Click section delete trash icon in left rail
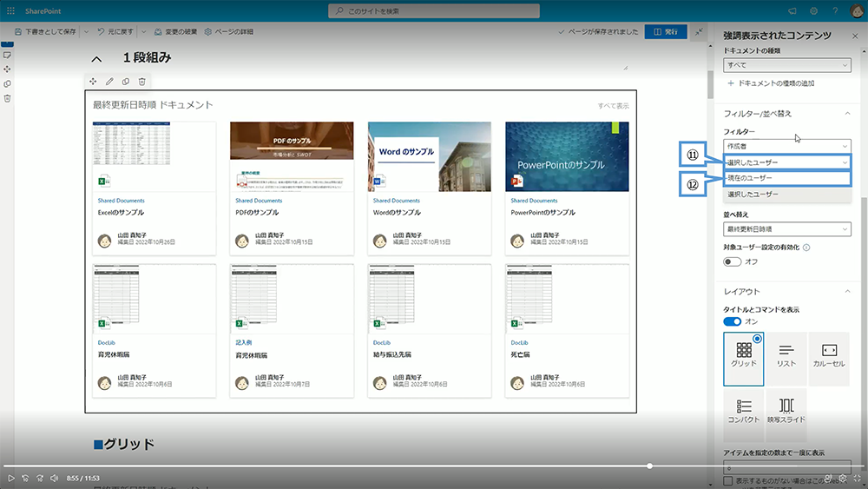The height and width of the screenshot is (489, 868). click(x=7, y=98)
